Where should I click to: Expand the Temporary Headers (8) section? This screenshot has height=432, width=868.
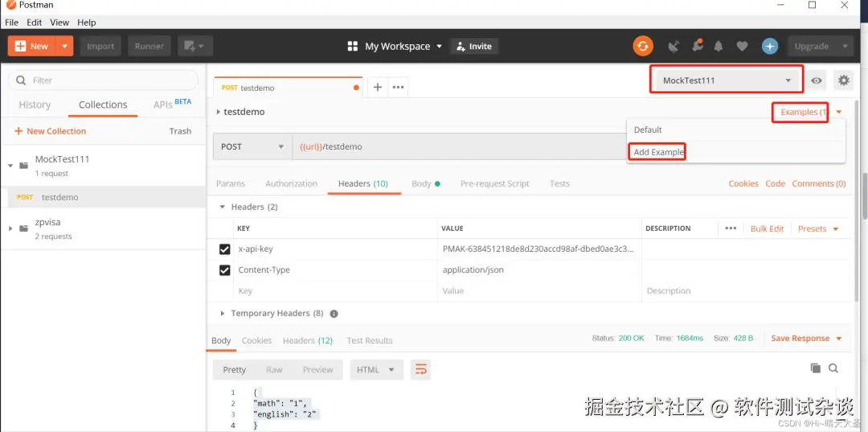tap(223, 314)
